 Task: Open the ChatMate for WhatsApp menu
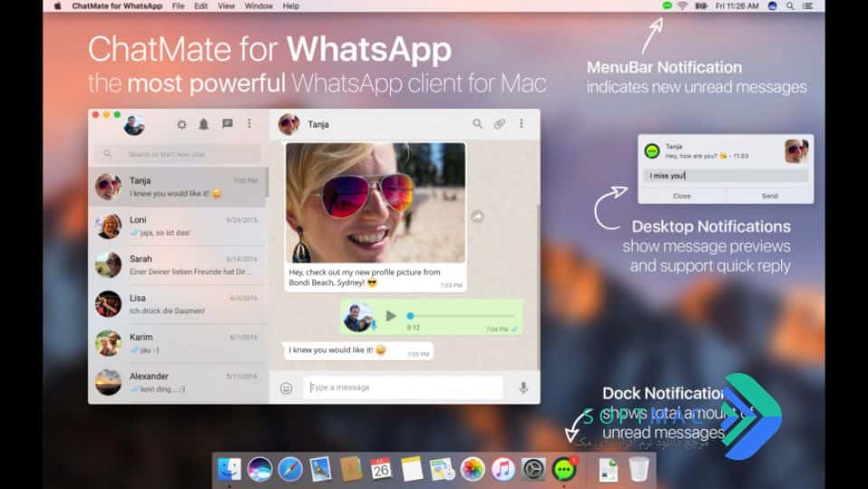pos(117,6)
